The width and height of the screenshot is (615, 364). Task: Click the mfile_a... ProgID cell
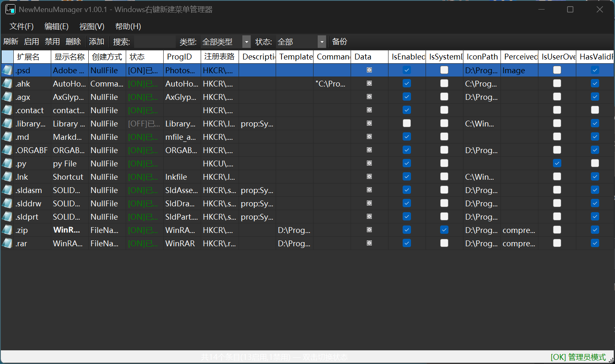tap(182, 137)
